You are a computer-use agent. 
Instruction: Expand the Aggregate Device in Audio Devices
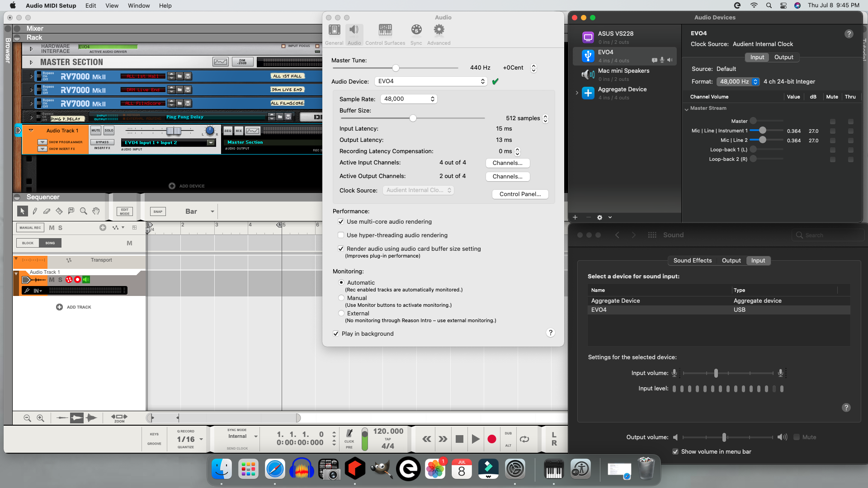point(577,93)
